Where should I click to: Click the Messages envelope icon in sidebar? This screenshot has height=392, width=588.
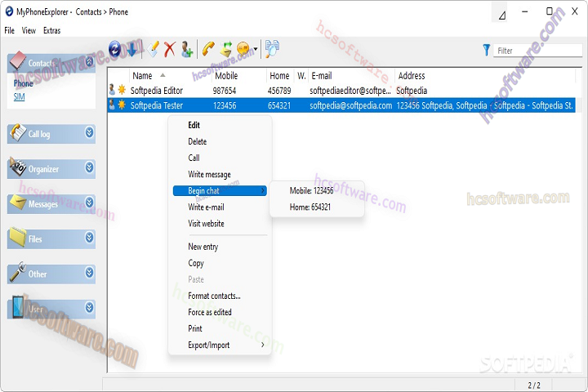pyautogui.click(x=17, y=203)
